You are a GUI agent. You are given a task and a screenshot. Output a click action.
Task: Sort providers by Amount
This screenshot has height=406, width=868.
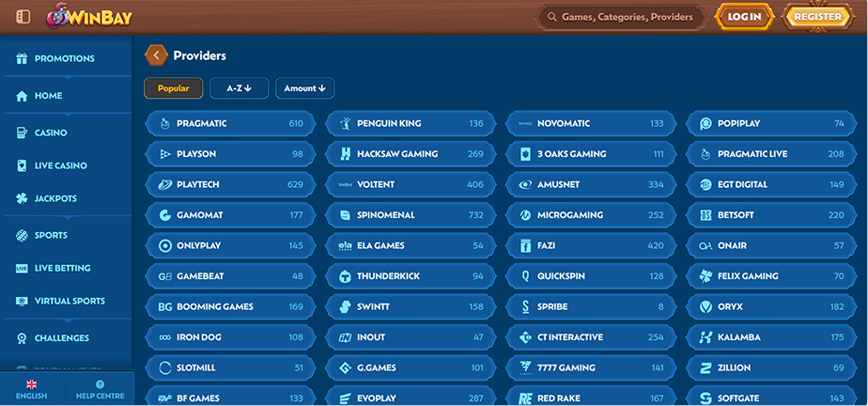305,88
